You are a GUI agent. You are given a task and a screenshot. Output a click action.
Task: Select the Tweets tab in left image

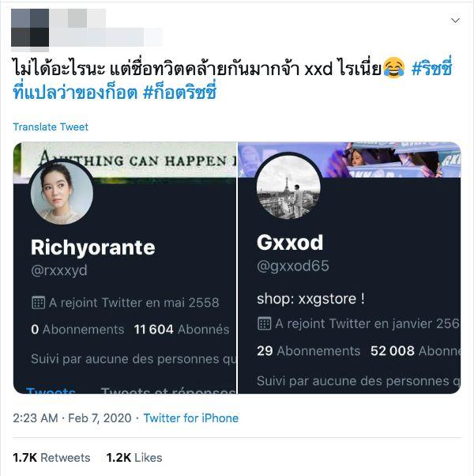[x=51, y=391]
